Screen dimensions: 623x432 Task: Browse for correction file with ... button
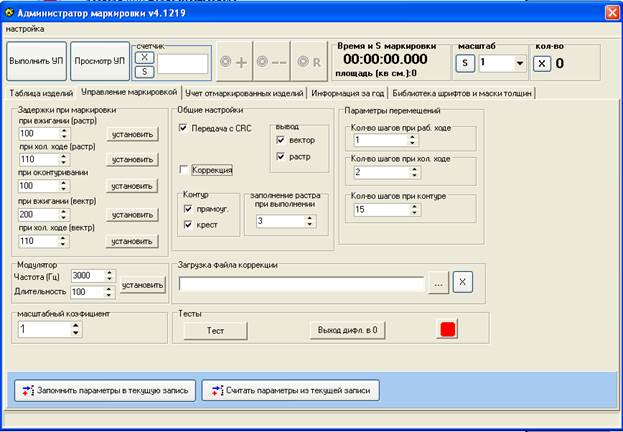438,283
